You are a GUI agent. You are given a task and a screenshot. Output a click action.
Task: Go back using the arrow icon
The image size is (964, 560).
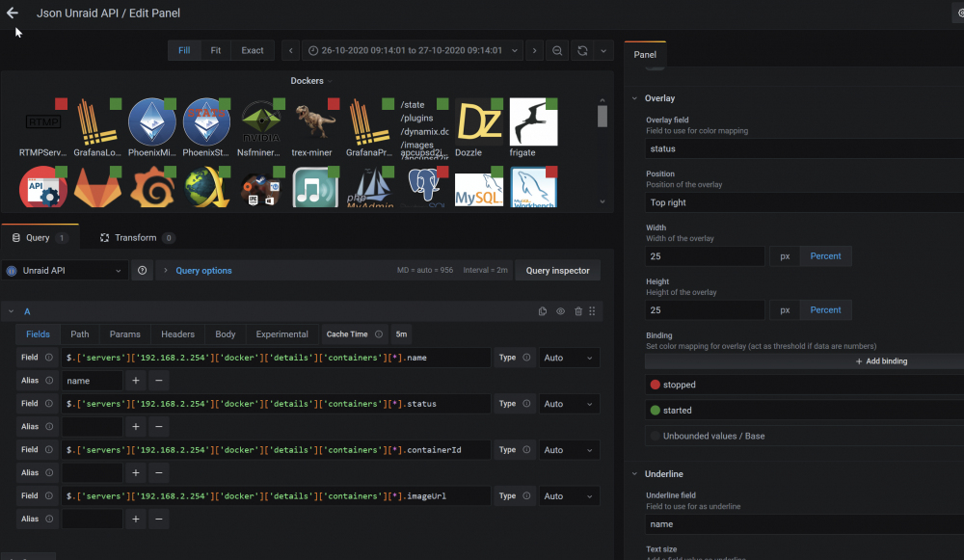click(13, 13)
